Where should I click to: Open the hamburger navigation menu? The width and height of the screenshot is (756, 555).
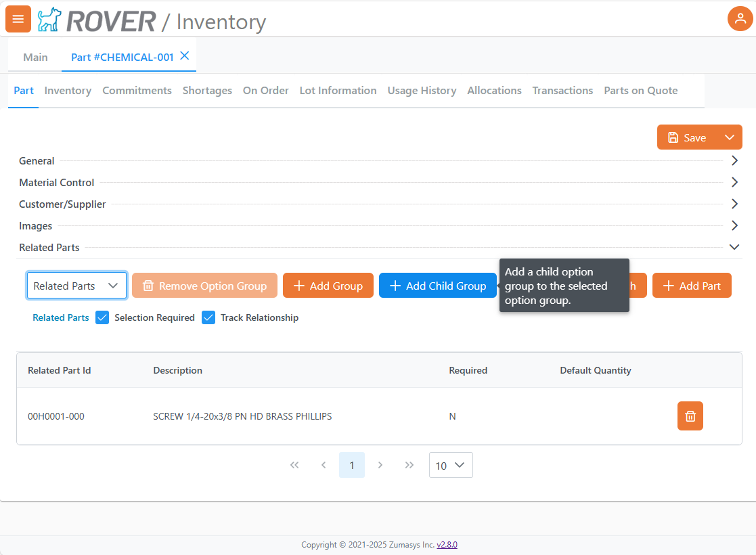[18, 19]
